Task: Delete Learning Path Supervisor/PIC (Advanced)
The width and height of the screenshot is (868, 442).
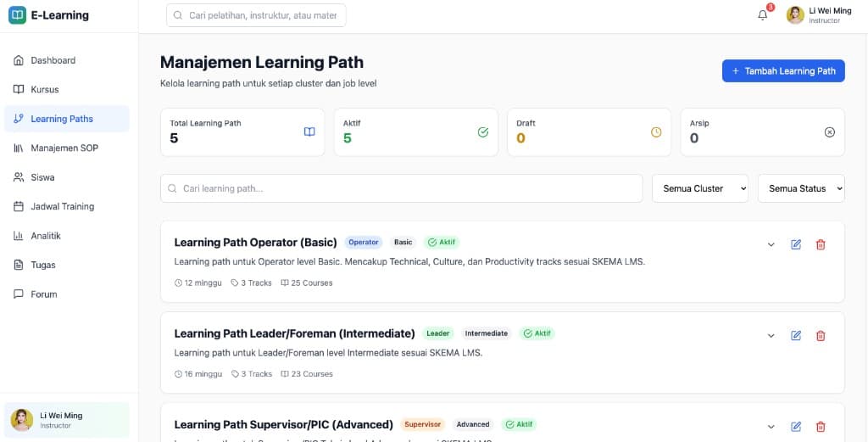Action: tap(821, 427)
